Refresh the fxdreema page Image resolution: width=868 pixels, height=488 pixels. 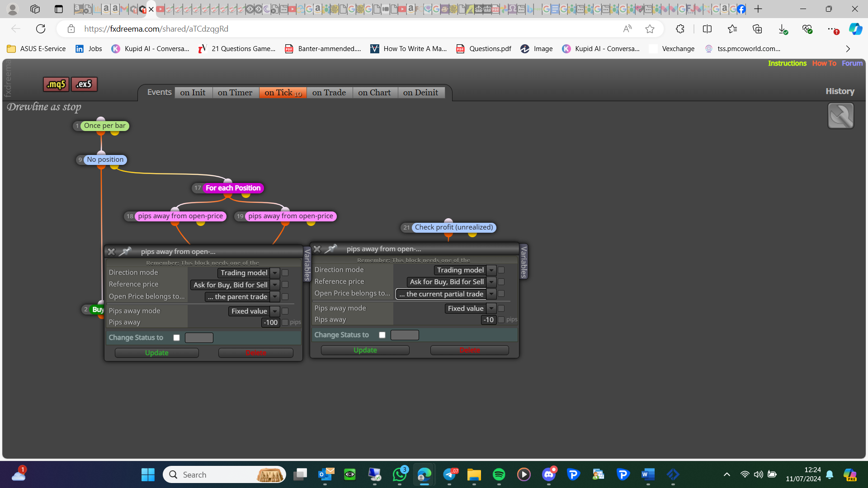pos(41,29)
